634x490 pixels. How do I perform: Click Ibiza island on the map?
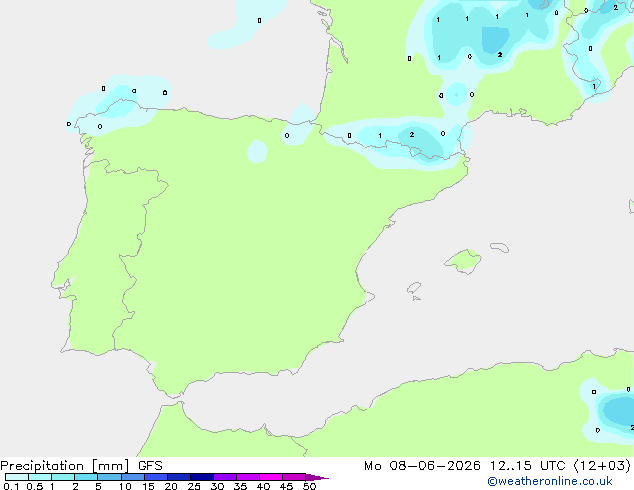[414, 288]
